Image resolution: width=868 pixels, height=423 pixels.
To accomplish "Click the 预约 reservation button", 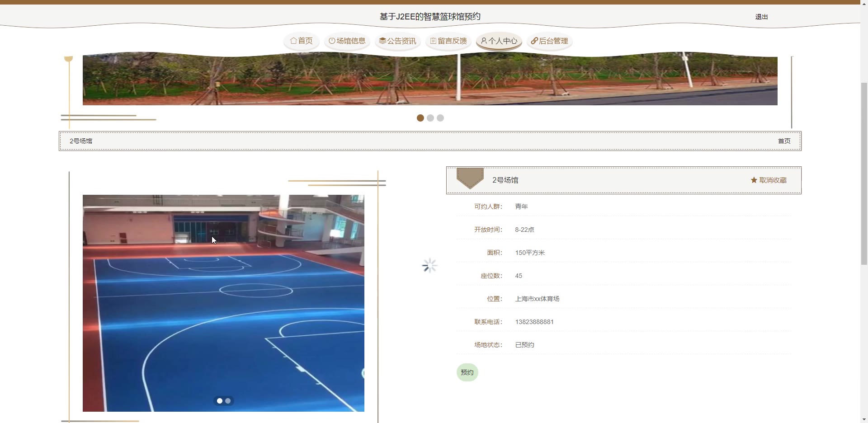I will (x=467, y=372).
